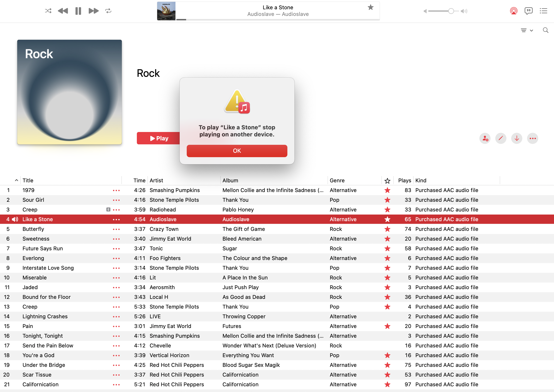This screenshot has height=392, width=554.
Task: Favorite the now playing song star
Action: (371, 8)
